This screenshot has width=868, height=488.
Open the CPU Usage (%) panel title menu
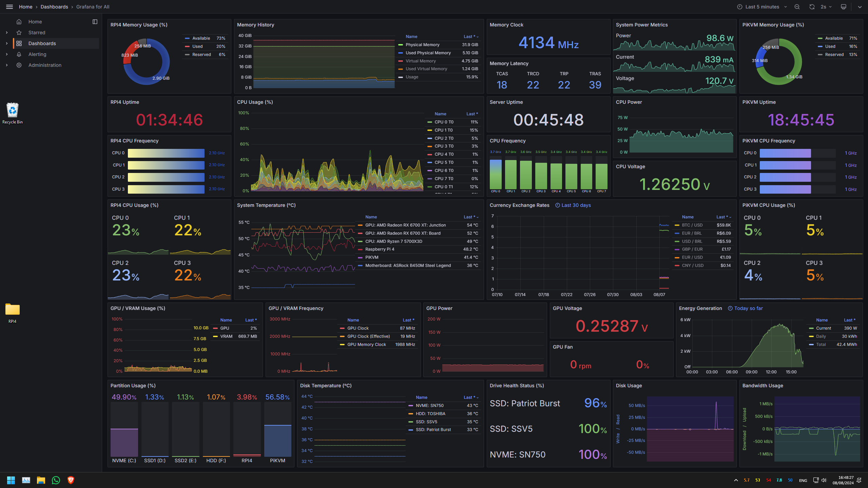point(255,102)
